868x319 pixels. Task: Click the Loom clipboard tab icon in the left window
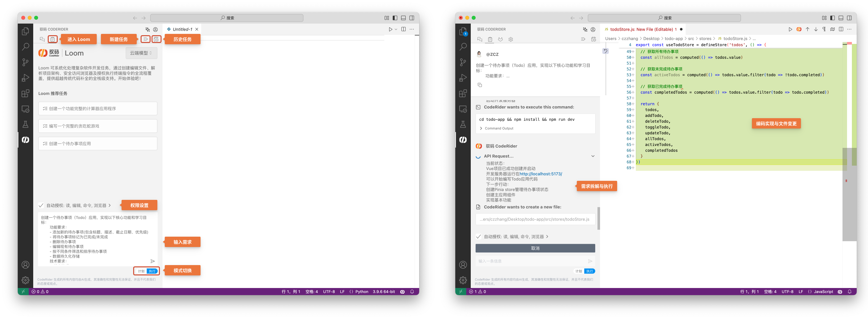53,39
